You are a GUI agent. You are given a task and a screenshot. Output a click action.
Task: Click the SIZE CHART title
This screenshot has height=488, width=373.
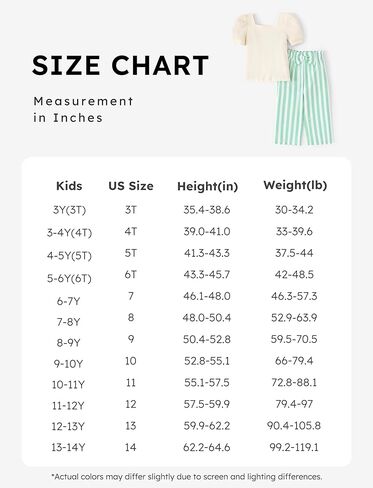point(120,65)
